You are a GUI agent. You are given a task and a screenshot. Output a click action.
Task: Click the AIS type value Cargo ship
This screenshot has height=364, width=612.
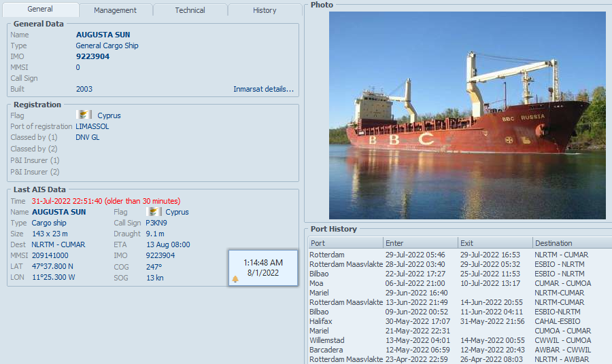(49, 223)
